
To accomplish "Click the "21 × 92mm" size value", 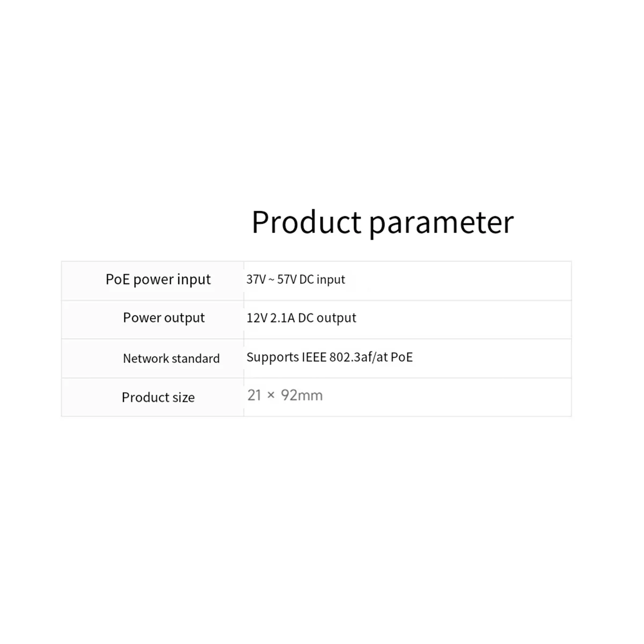I will click(x=285, y=396).
